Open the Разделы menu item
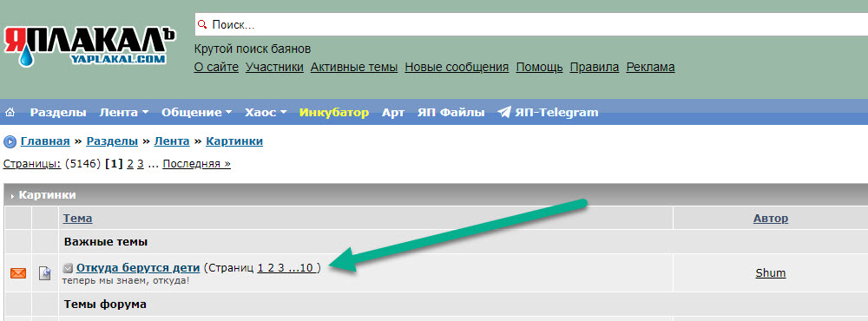Viewport: 868px width, 321px height. [x=58, y=113]
